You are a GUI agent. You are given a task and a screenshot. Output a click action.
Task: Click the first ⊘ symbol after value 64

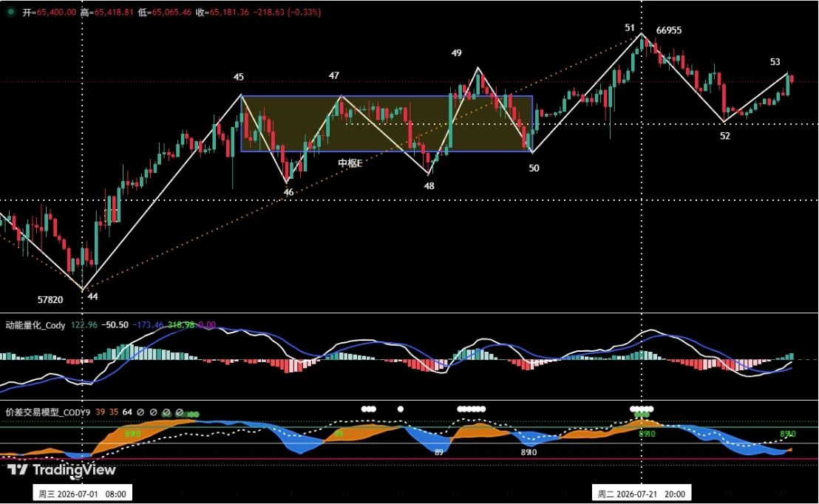[140, 412]
